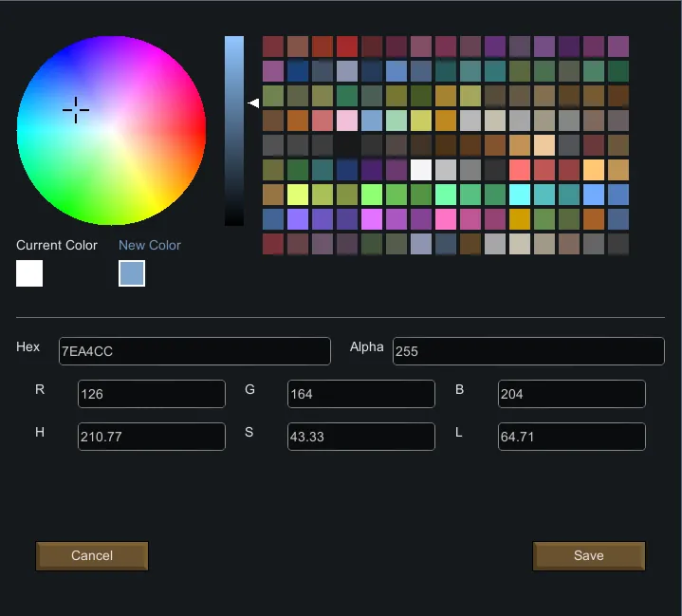Click the lightness slider arrow handle

pyautogui.click(x=253, y=103)
